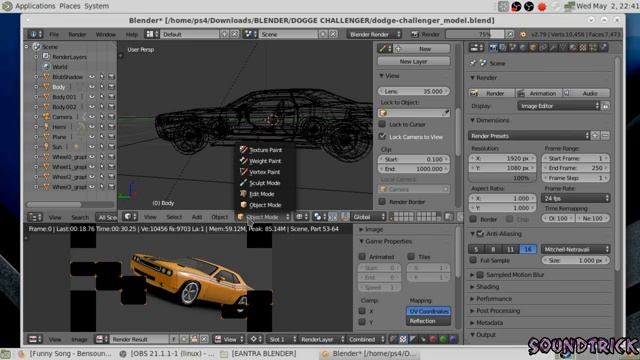Select UV Coordinates mapping option
The width and height of the screenshot is (640, 360).
pos(428,311)
